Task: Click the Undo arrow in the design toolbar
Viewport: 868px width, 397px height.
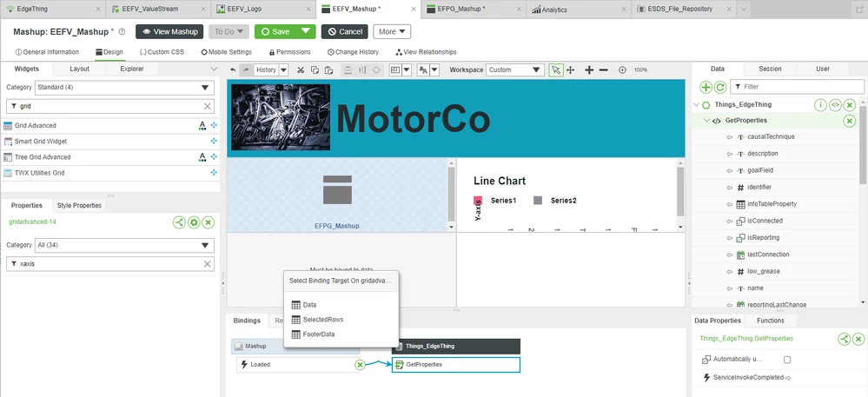Action: pos(233,69)
